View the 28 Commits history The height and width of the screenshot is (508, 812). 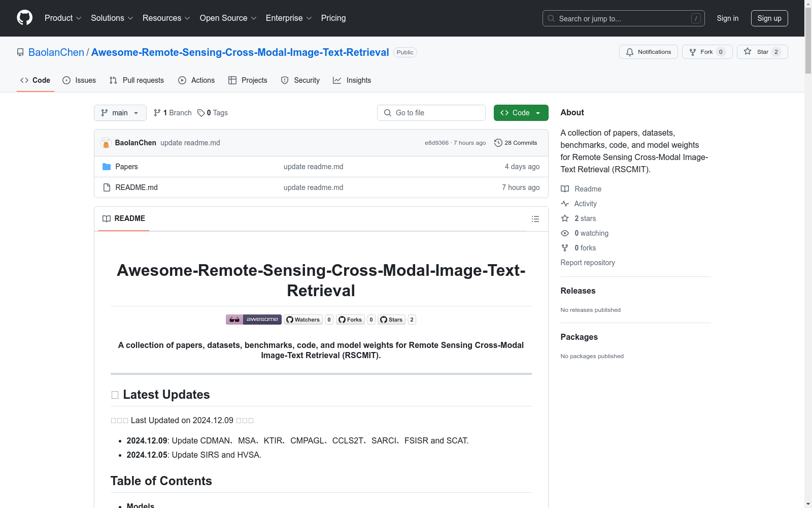pos(516,143)
